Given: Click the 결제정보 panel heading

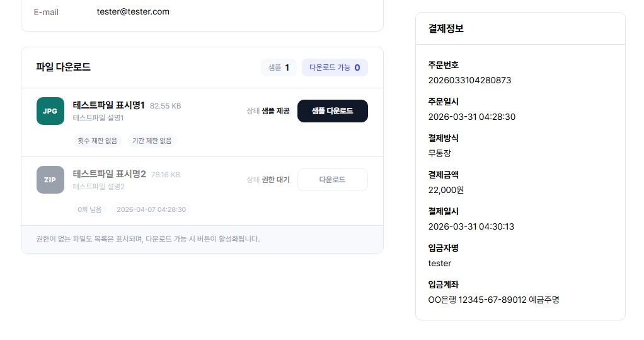Looking at the screenshot, I should point(446,28).
